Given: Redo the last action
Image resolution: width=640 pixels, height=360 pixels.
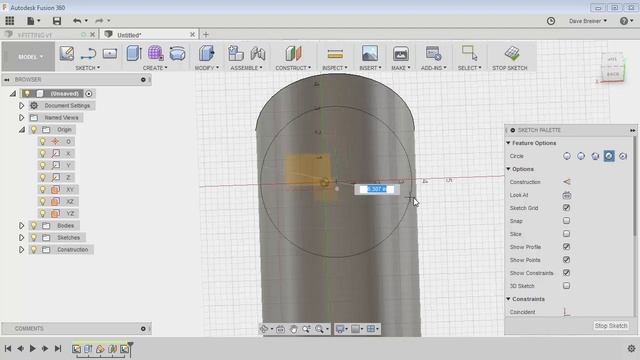Looking at the screenshot, I should 99,20.
